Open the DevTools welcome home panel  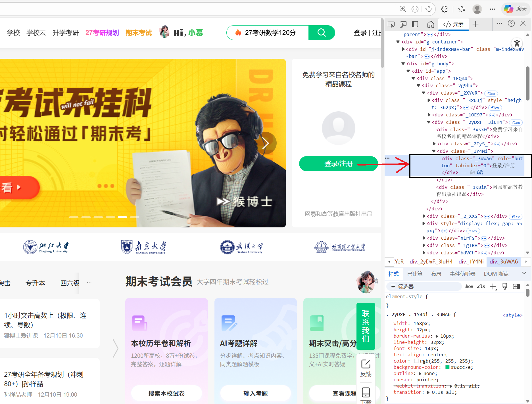430,24
